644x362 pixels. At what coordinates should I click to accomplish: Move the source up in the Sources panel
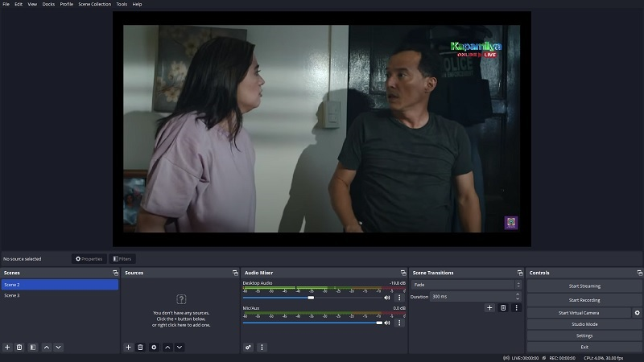pyautogui.click(x=167, y=348)
